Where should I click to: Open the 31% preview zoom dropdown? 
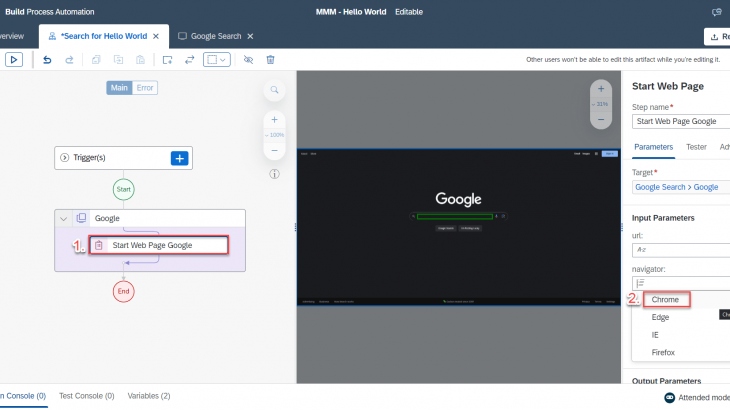[x=601, y=104]
